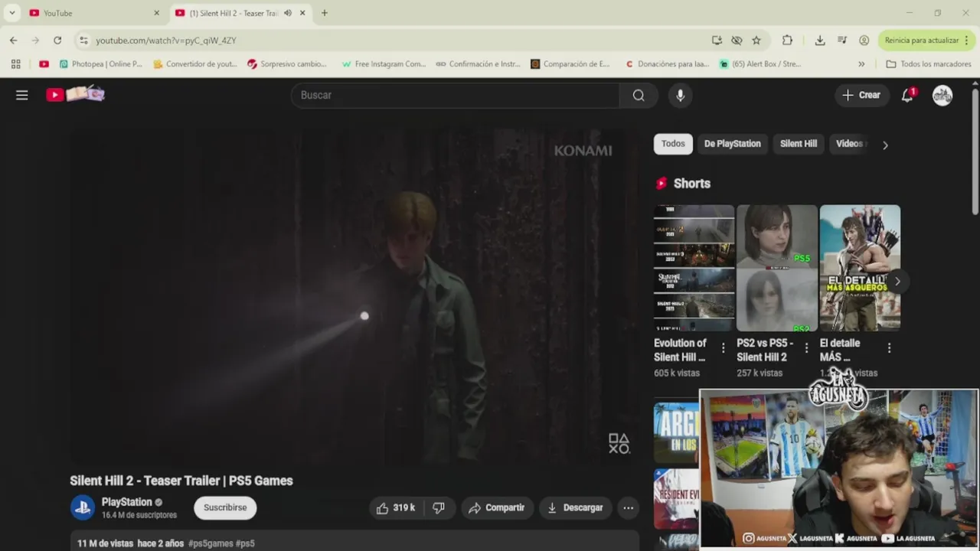The image size is (980, 551).
Task: Open the extensions puzzle icon
Action: 787,40
